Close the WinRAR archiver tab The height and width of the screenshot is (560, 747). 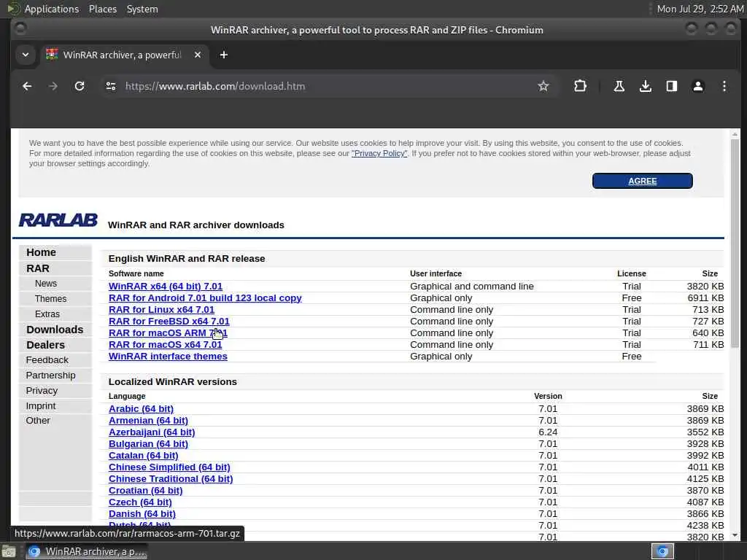(198, 55)
